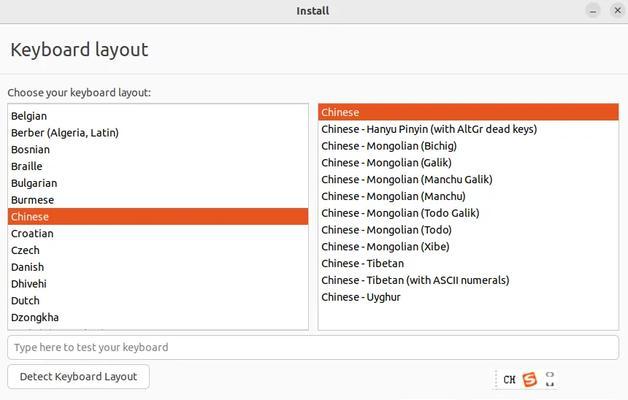Select Chinese - Mongolian (Xibe) variant
This screenshot has height=400, width=628.
(x=468, y=247)
